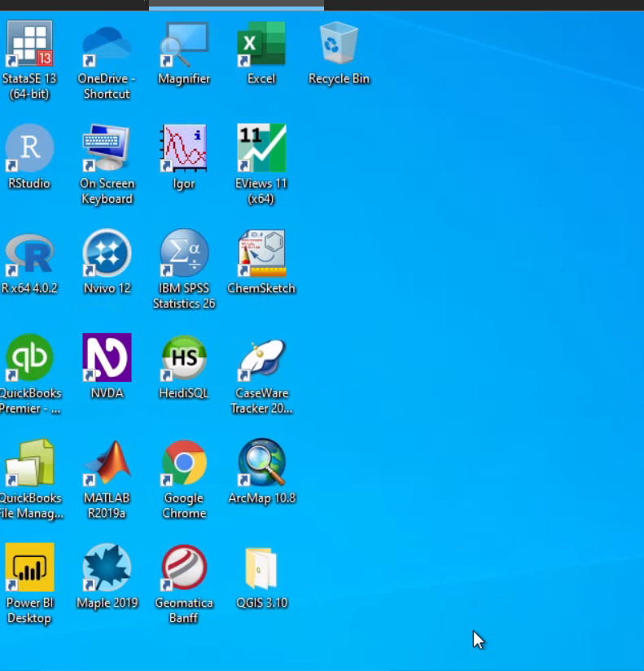
Task: Click the 'Nvivo 12' label text
Action: 107,288
